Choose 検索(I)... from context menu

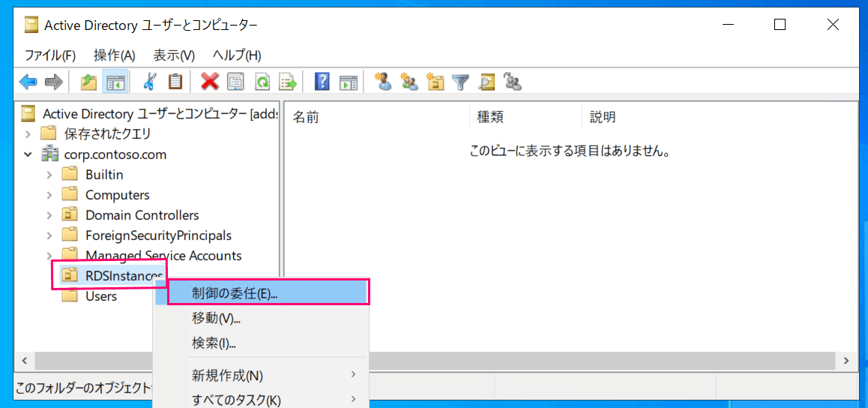tap(261, 343)
